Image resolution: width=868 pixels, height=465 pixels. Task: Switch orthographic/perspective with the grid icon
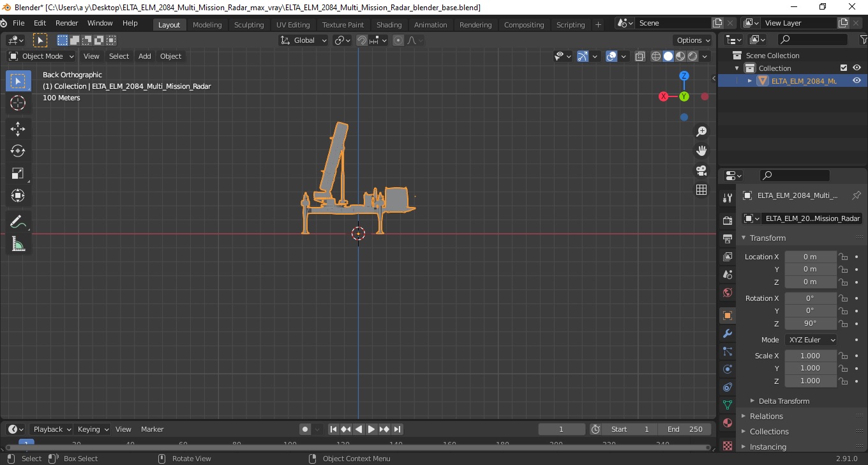[x=701, y=190]
